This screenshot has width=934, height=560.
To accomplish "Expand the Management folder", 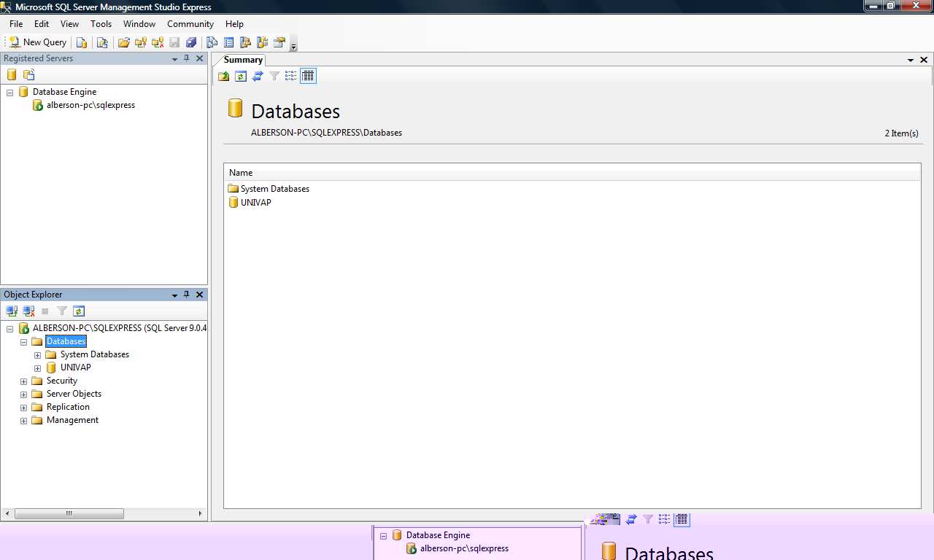I will [x=23, y=421].
